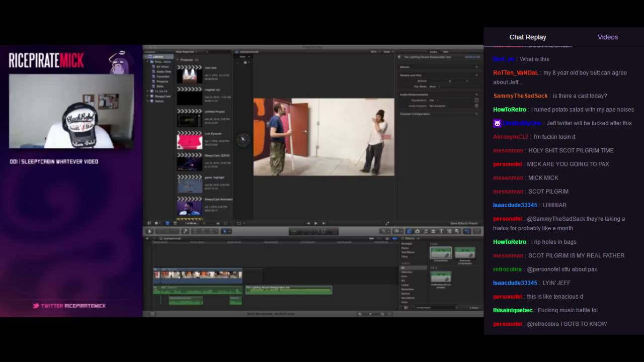Expand the Twitch event triangle
This screenshot has width=644, height=362.
[147, 101]
